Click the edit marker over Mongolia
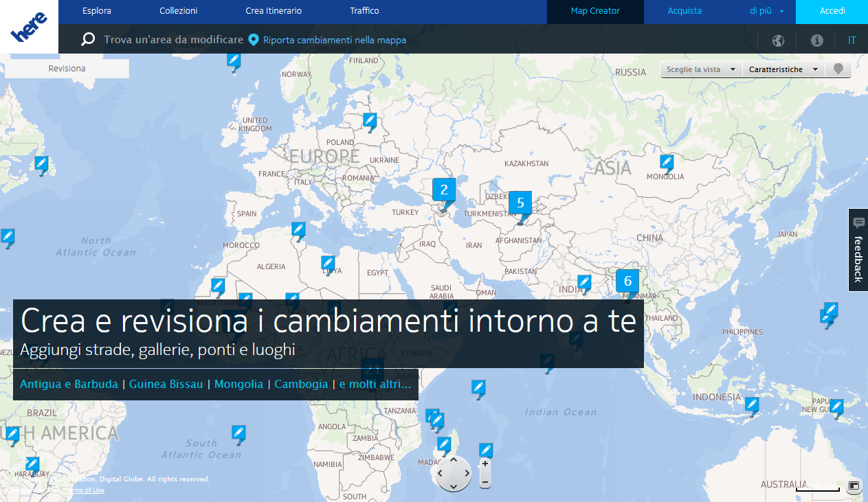This screenshot has width=868, height=502. 667,163
